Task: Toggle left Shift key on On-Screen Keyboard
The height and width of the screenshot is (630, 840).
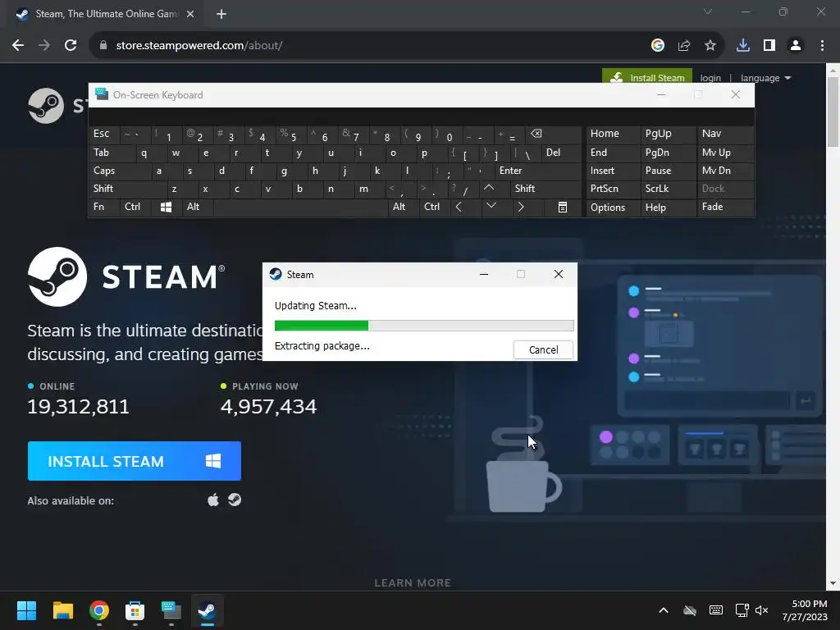Action: click(x=127, y=189)
